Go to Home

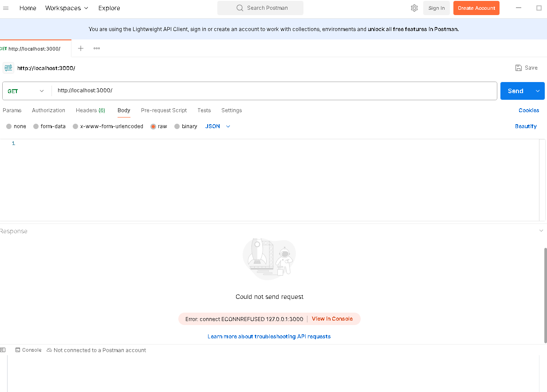(28, 8)
